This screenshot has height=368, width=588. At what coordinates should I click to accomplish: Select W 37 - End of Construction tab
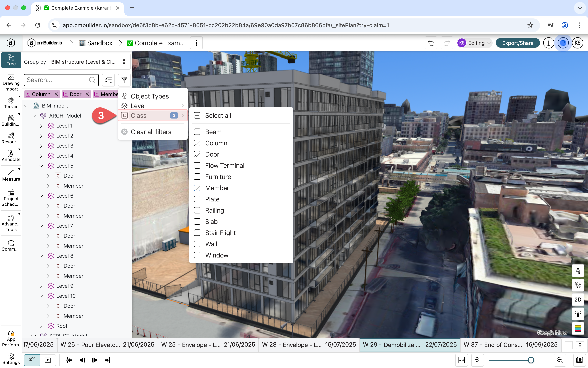tap(510, 345)
